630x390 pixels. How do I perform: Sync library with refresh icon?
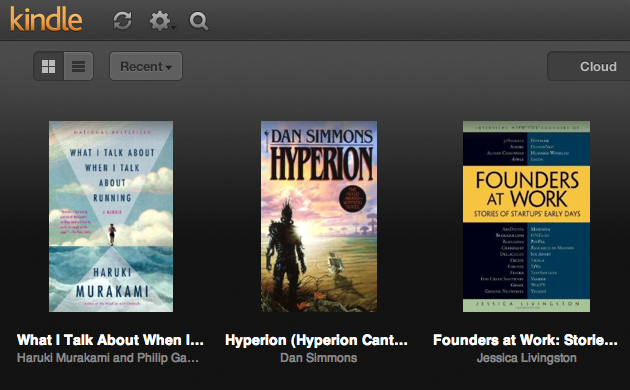[122, 20]
